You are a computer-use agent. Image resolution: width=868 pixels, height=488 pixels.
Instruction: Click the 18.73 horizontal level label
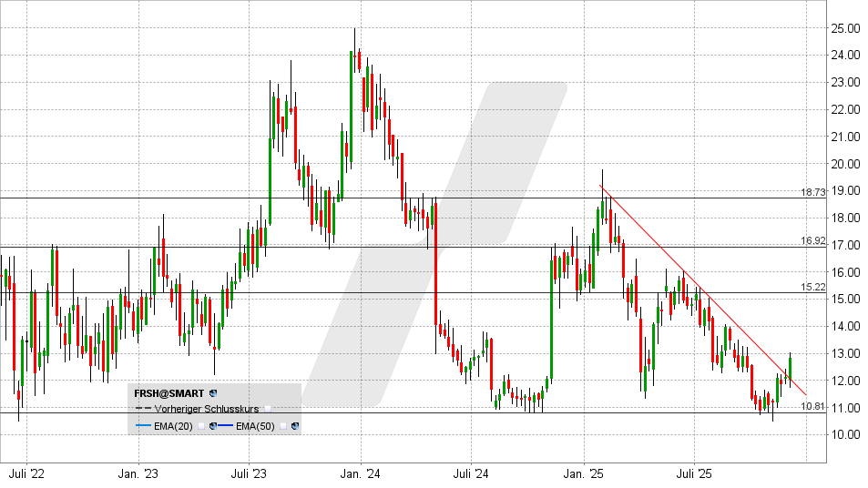(812, 192)
